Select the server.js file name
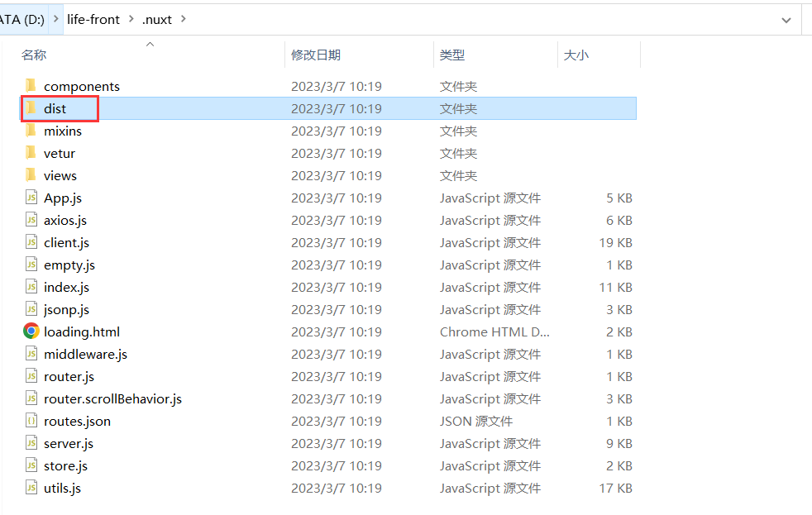812x515 pixels. tap(69, 444)
